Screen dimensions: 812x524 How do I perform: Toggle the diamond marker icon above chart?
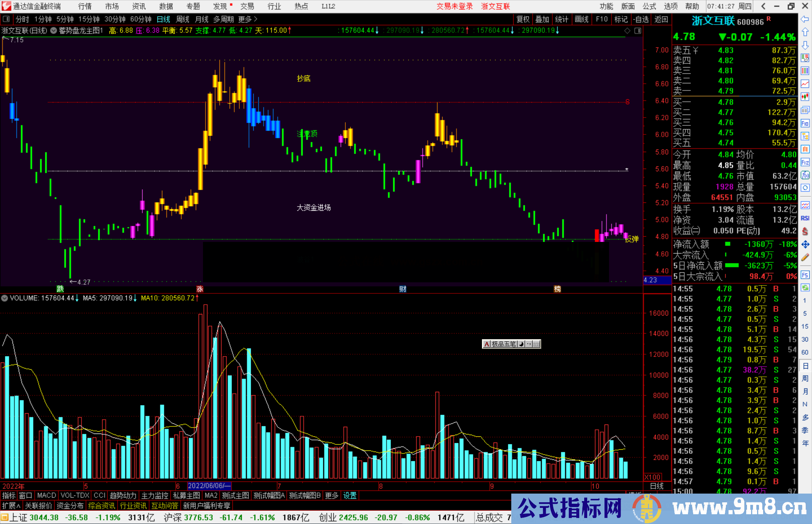coord(627,31)
